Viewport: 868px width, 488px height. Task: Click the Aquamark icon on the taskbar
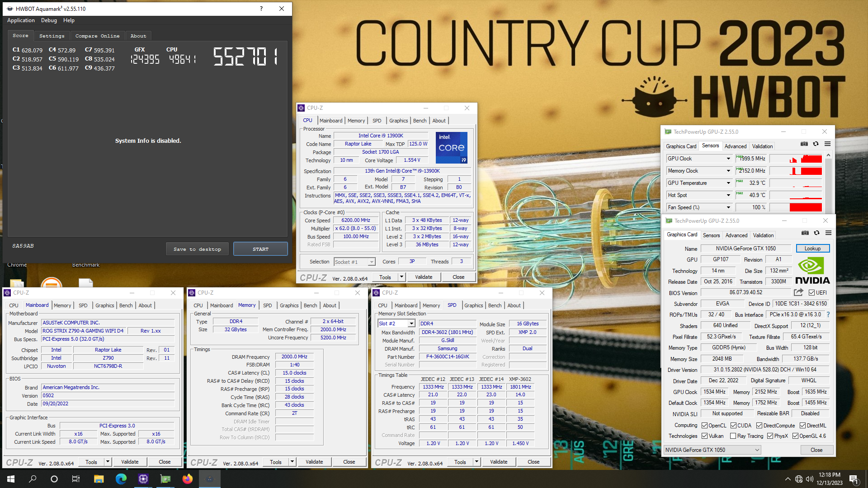coord(210,479)
